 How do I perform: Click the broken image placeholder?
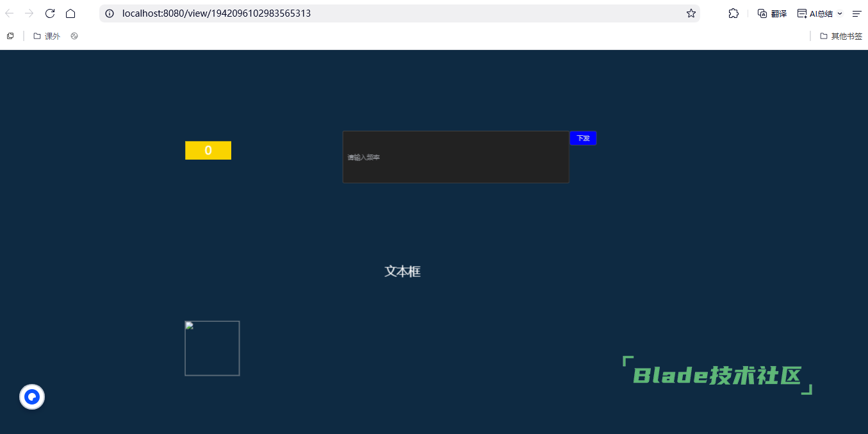click(212, 348)
